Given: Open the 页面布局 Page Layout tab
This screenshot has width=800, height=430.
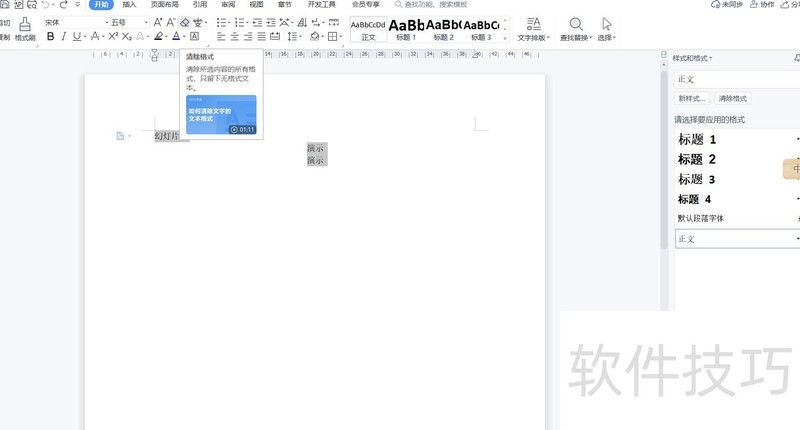Looking at the screenshot, I should click(164, 5).
